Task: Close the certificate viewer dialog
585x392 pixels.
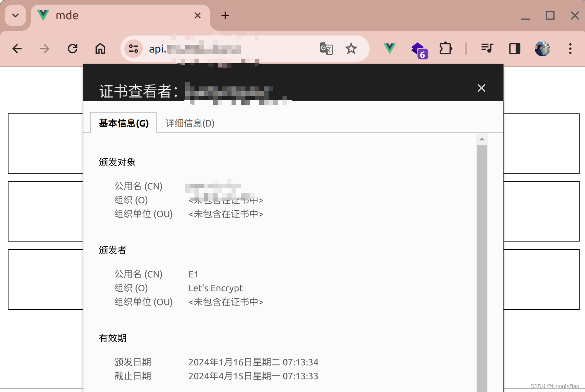Action: click(481, 88)
